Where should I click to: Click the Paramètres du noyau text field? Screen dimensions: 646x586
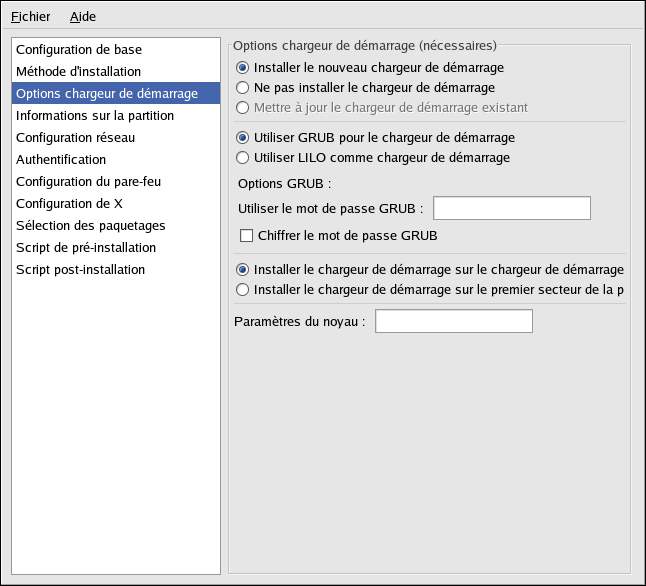(454, 321)
